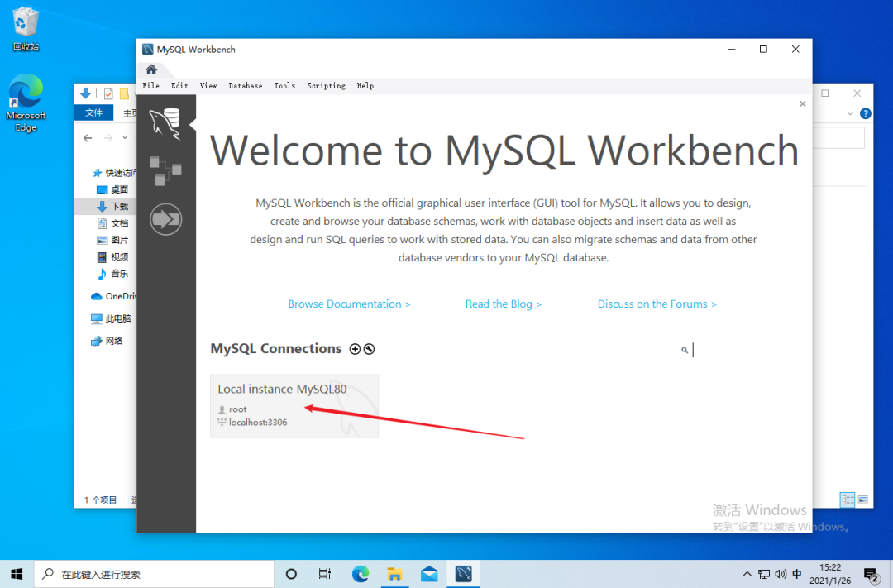Add a new MySQL connection with plus icon
The width and height of the screenshot is (893, 588).
pyautogui.click(x=355, y=349)
